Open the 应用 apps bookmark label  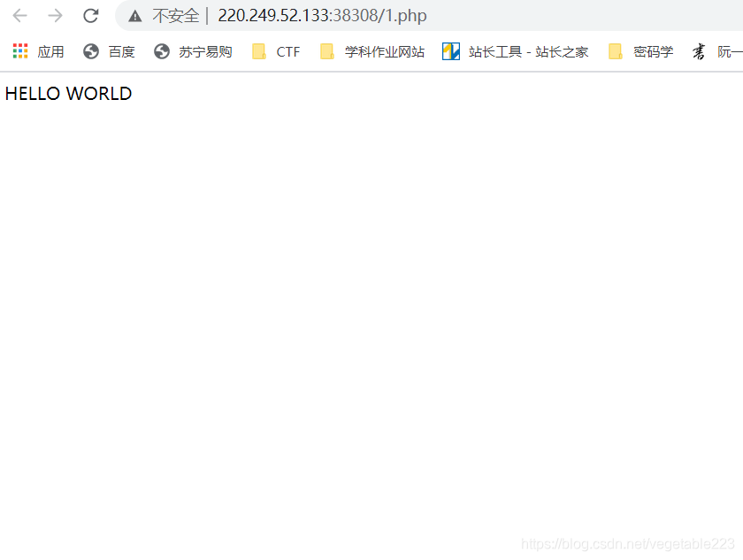point(50,51)
